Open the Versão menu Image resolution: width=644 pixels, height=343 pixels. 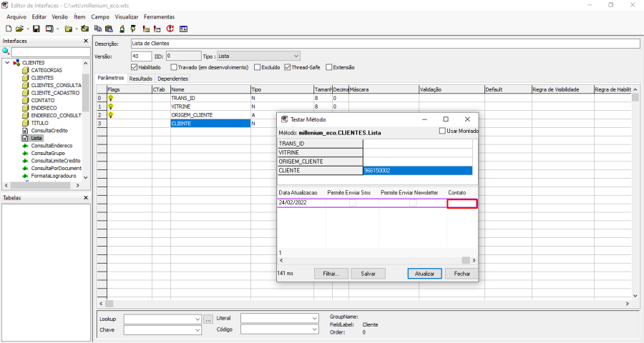(60, 17)
